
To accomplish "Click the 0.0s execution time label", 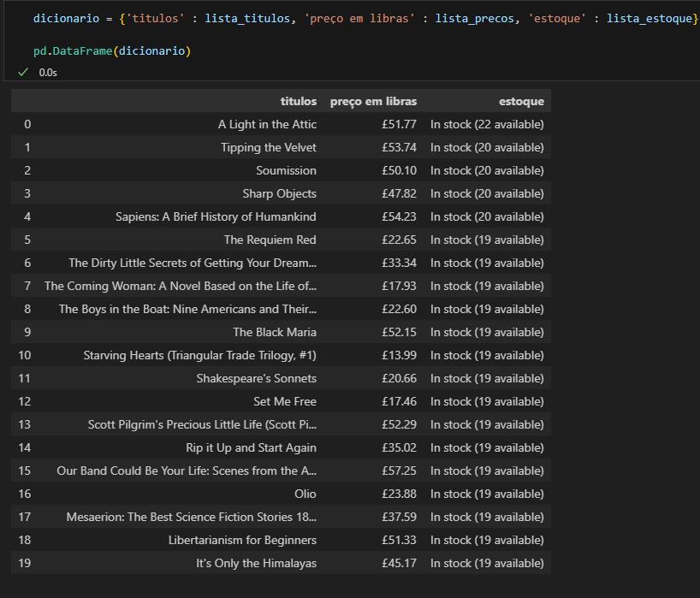I will (48, 73).
